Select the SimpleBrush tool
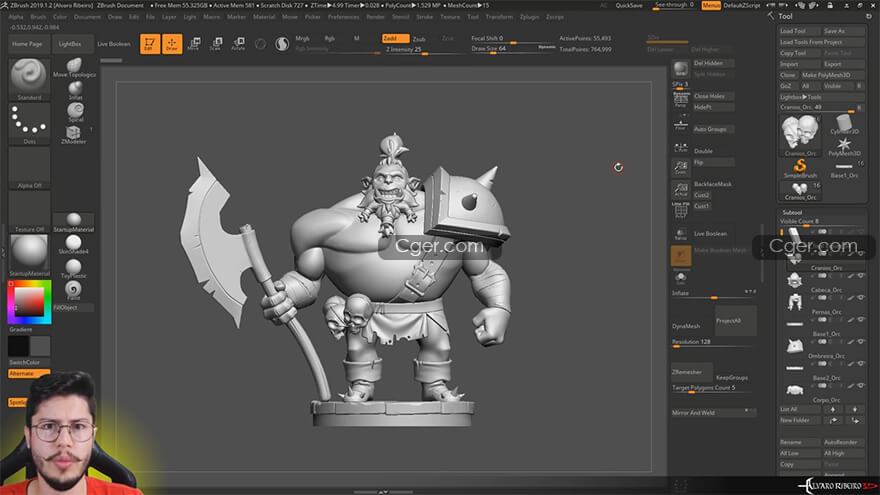 click(800, 168)
